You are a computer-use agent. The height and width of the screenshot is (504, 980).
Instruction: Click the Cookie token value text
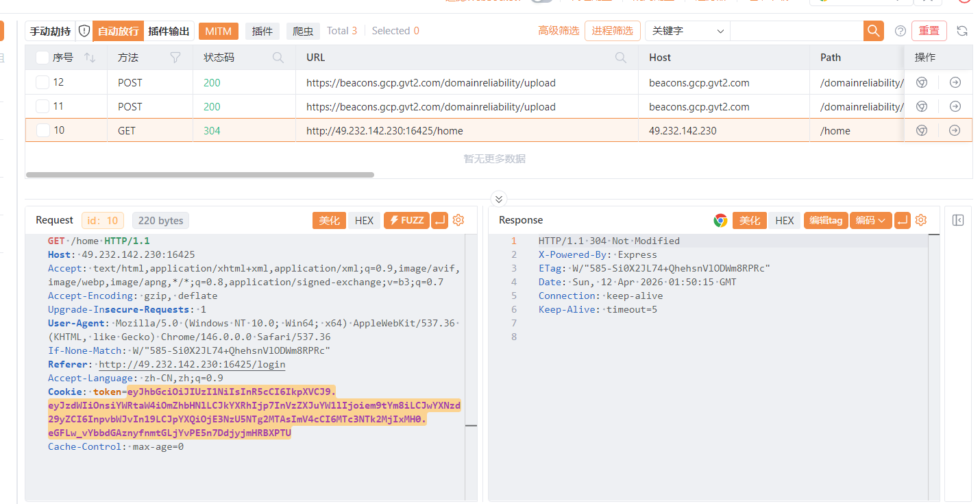[x=254, y=412]
